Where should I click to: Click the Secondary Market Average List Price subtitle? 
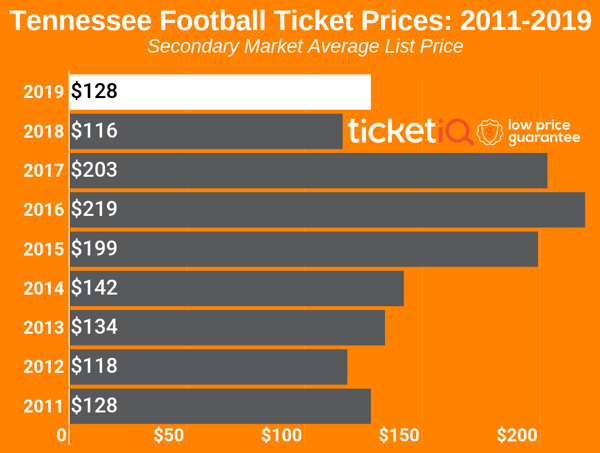[305, 46]
